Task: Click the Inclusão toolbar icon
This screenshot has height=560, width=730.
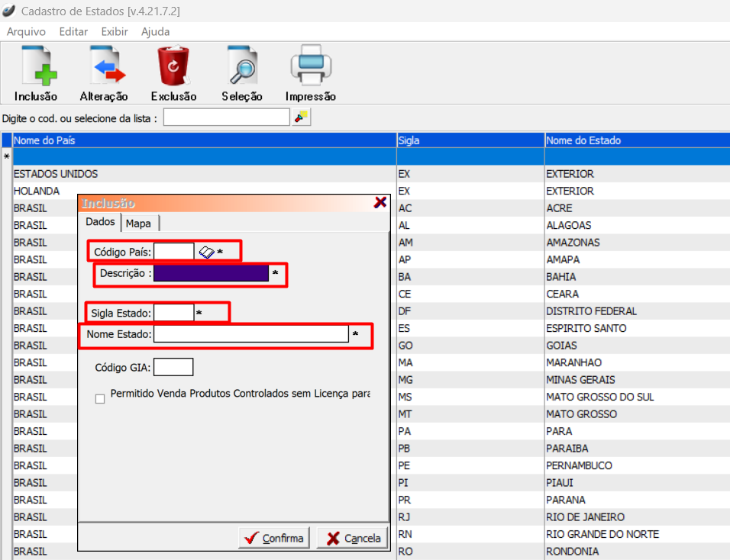Action: 36,67
